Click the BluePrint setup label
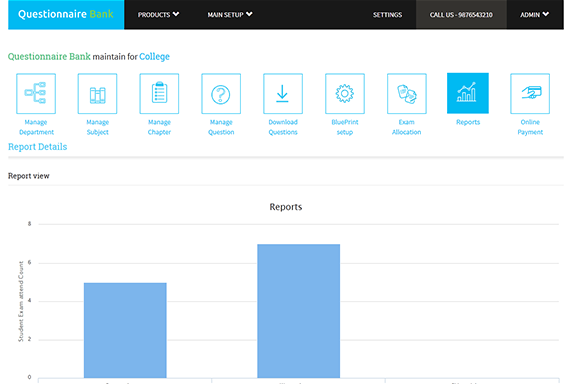574x384 pixels. point(345,127)
